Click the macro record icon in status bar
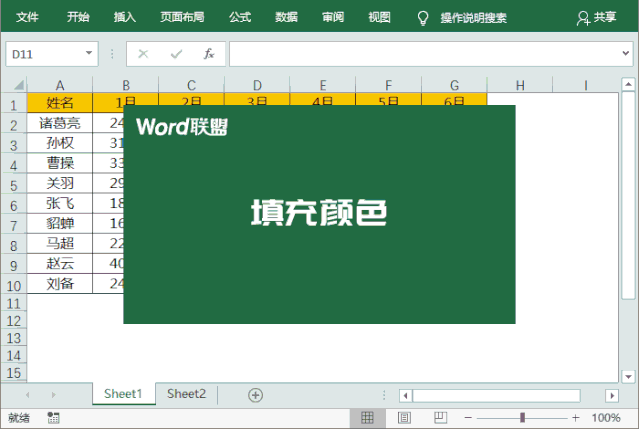639x429 pixels. pos(53,418)
